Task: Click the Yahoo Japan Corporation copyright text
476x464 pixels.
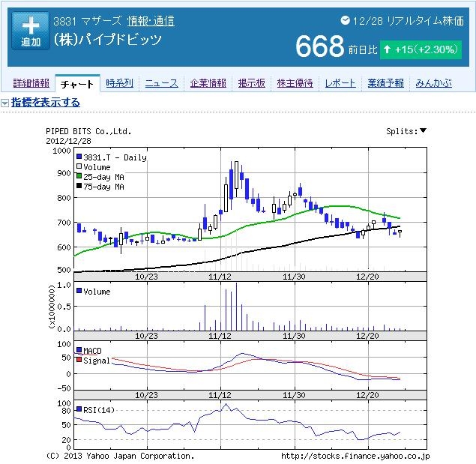Action: (x=120, y=456)
